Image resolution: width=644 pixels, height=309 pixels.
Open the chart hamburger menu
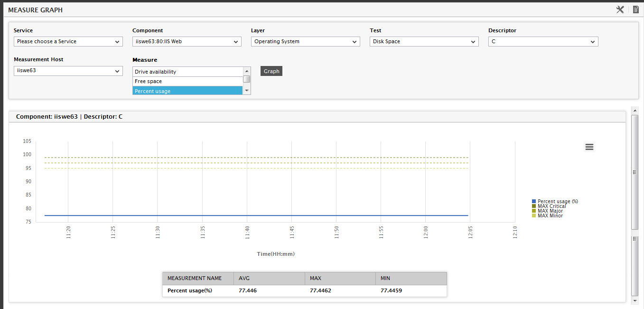[589, 147]
